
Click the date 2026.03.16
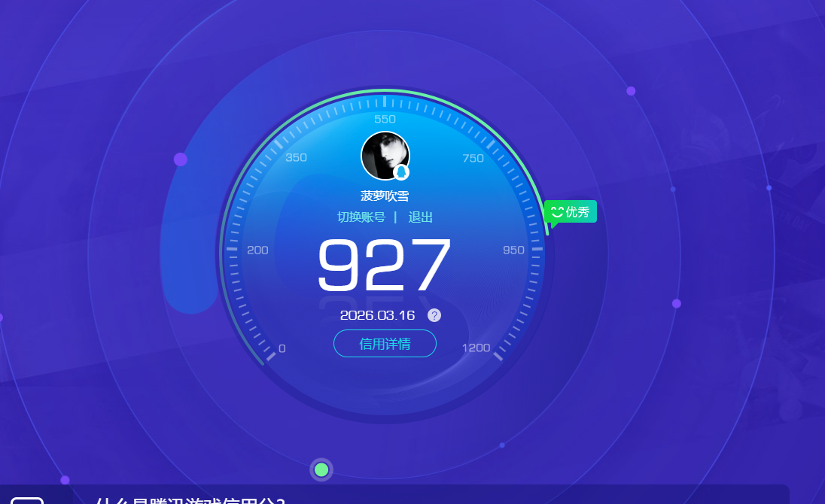[x=377, y=315]
